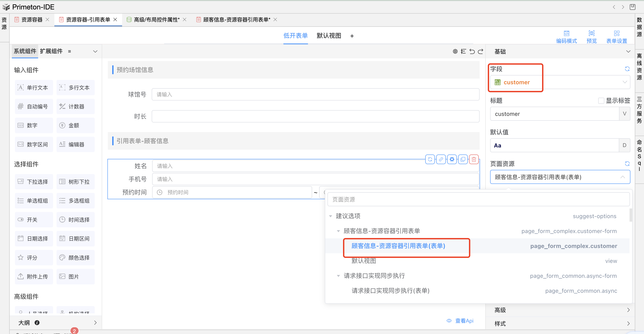Enable the 显示标签 checkbox
This screenshot has height=334, width=644.
[601, 101]
